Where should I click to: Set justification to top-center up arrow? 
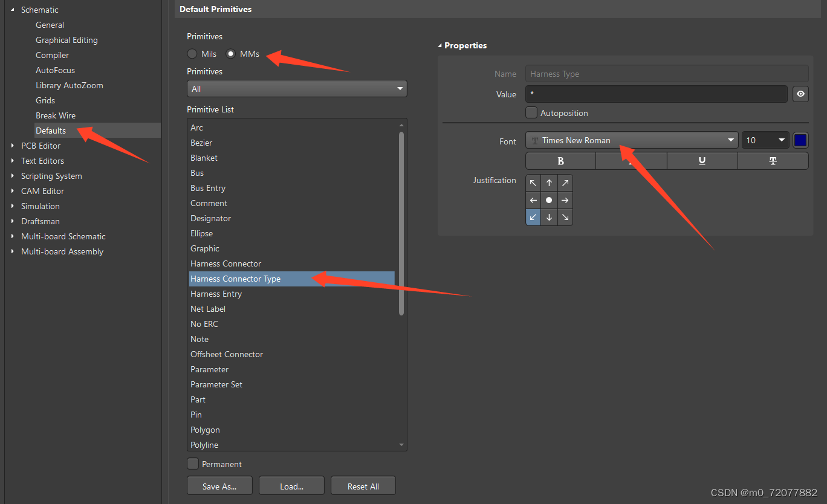click(549, 183)
